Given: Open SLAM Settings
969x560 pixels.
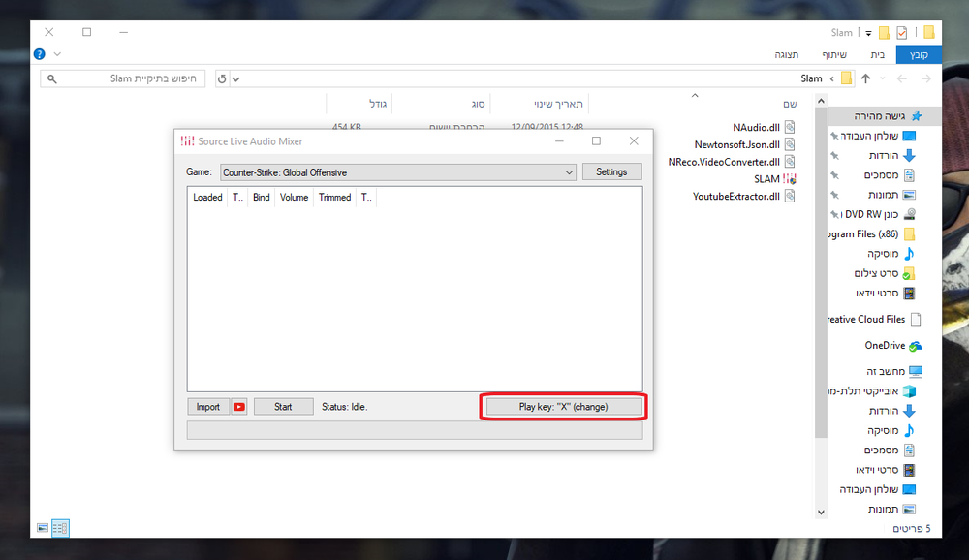Looking at the screenshot, I should pos(611,171).
